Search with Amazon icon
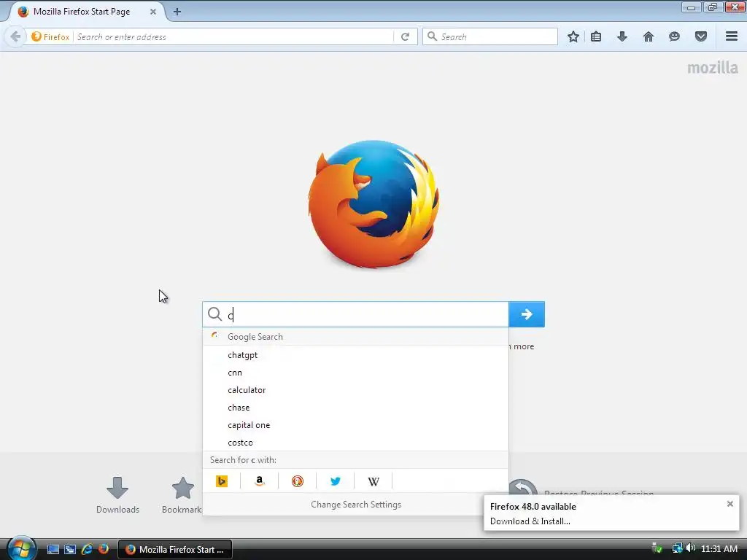747x560 pixels. (260, 481)
